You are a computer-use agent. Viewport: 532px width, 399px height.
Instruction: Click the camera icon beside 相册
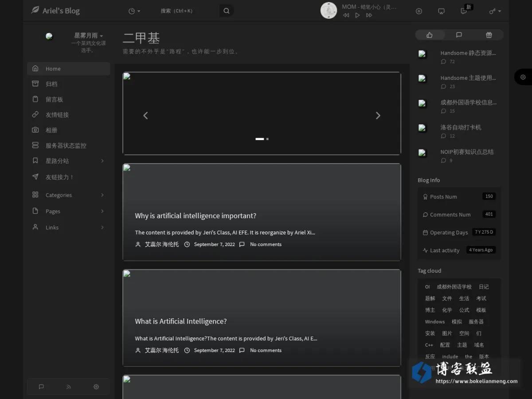coord(35,130)
